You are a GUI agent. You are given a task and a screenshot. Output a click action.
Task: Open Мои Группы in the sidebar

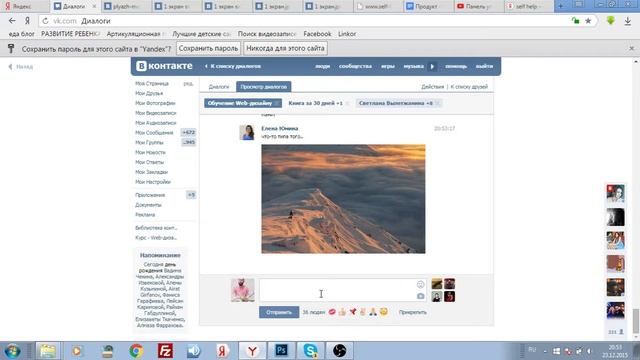click(x=149, y=142)
